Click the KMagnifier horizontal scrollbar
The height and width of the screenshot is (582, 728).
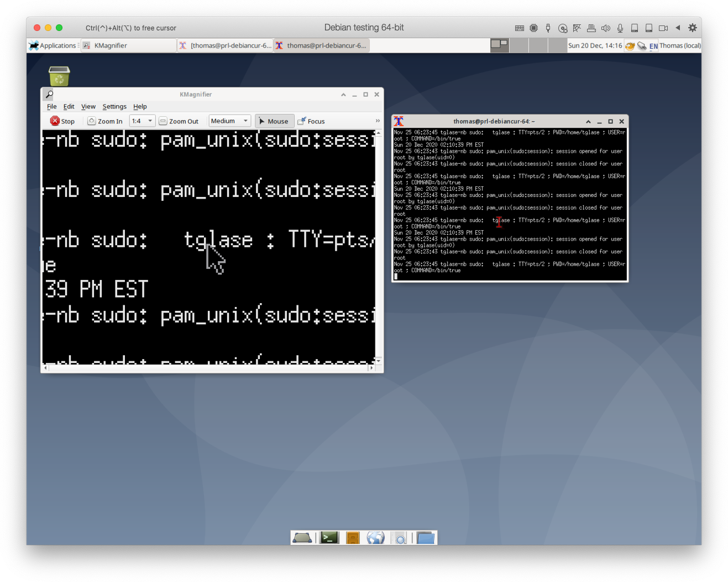[209, 367]
